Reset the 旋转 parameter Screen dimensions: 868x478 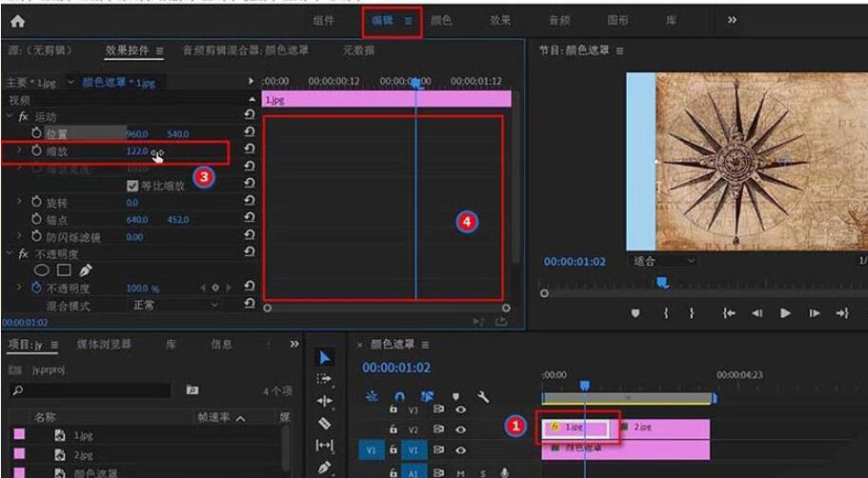(250, 200)
